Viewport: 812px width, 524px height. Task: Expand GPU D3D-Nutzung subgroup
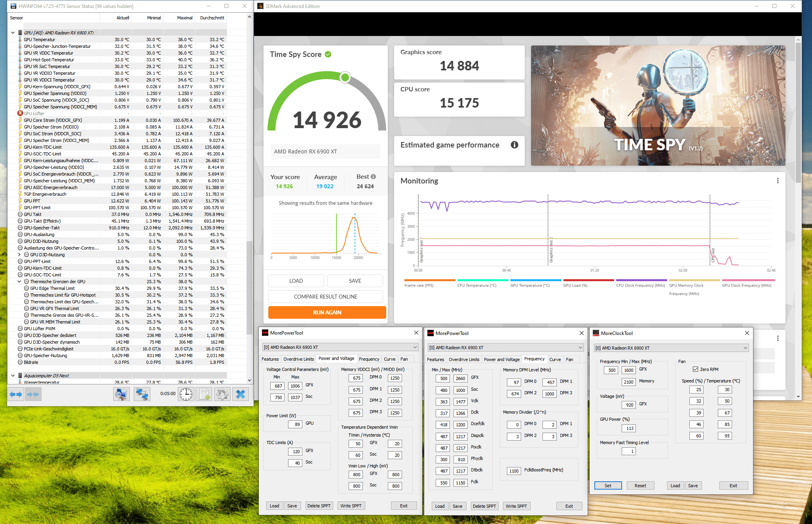(x=19, y=255)
